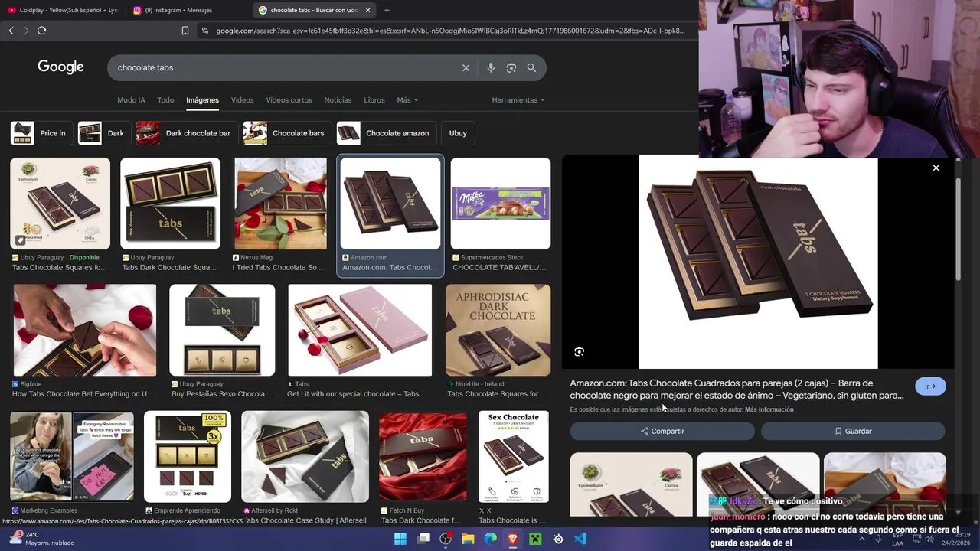Close the image preview panel
Screen dimensions: 980x551
936,168
